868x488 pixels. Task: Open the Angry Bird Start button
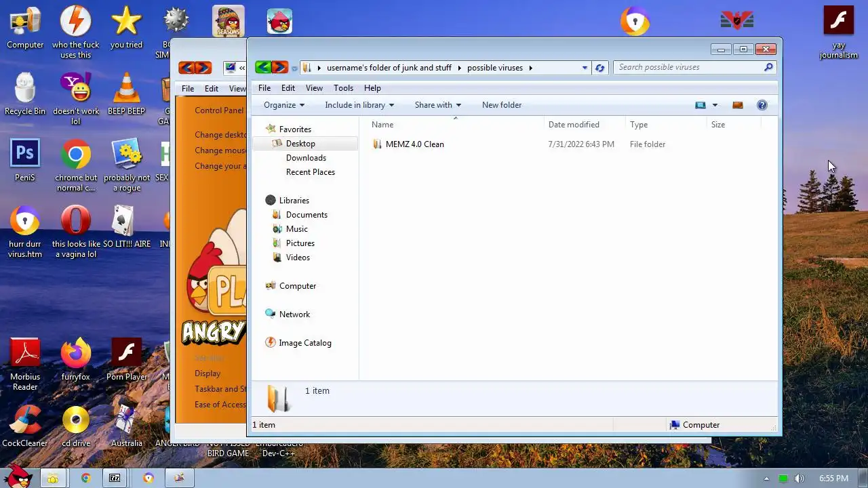(17, 476)
